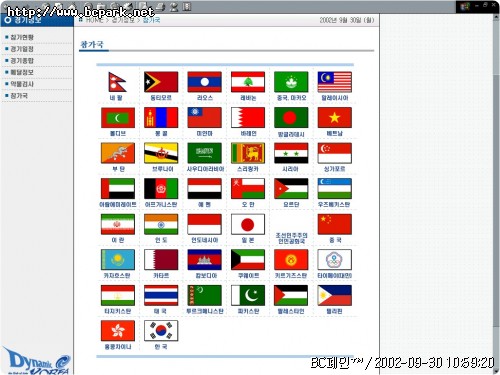
Task: Open the Hong Kong bauhinia flag
Action: click(x=118, y=331)
